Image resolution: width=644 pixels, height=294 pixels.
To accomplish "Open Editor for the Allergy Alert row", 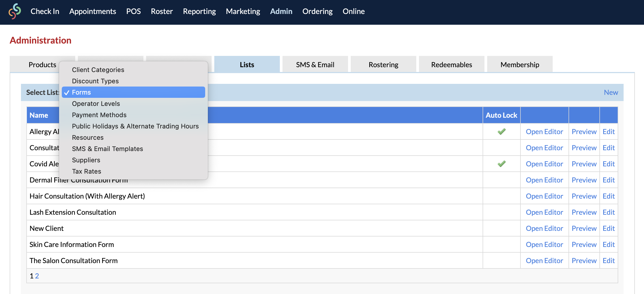I will [x=544, y=131].
